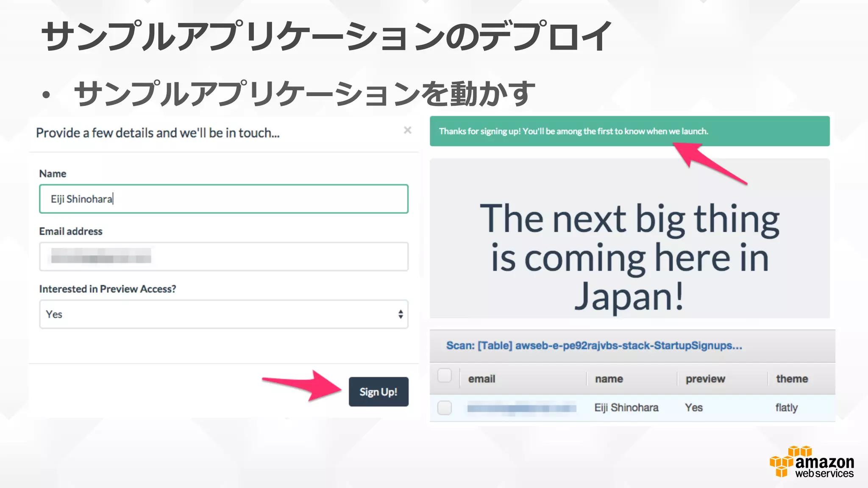Select the Eiji Shinohara name cell
The height and width of the screenshot is (488, 868).
pyautogui.click(x=626, y=408)
